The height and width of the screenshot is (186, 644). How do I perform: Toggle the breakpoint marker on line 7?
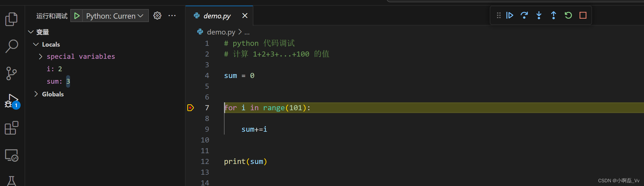tap(191, 108)
